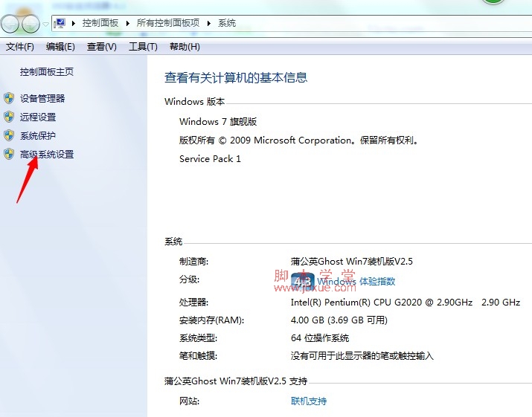The height and width of the screenshot is (417, 532).
Task: Click the 系统 breadcrumb
Action: click(227, 23)
